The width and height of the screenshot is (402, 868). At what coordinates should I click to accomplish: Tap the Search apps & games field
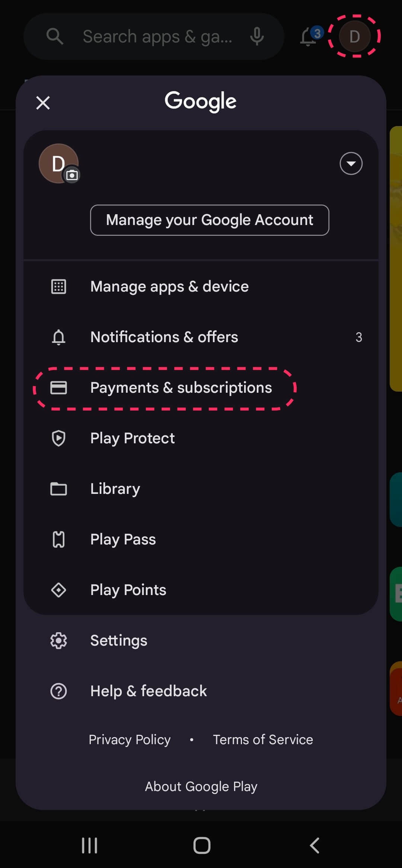point(156,36)
